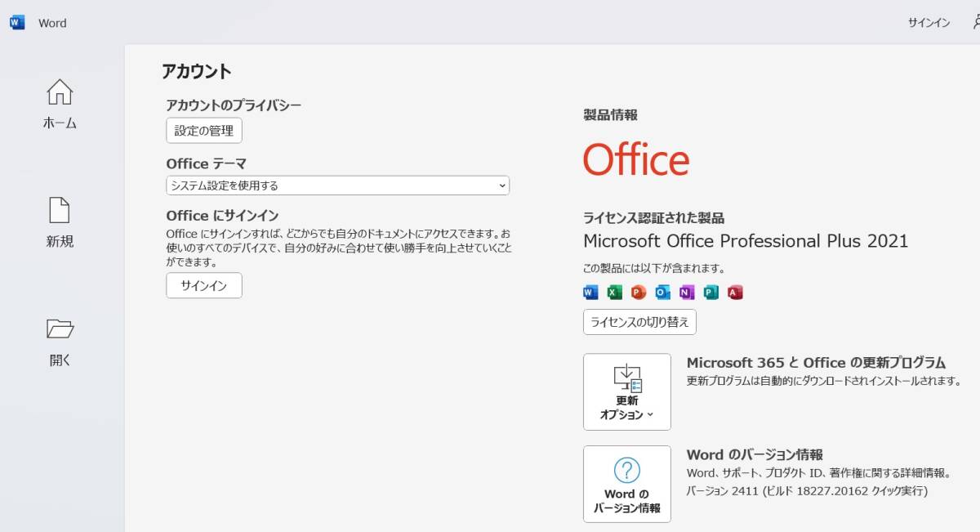The height and width of the screenshot is (532, 980).
Task: Click the Excel app icon in product list
Action: [x=614, y=293]
